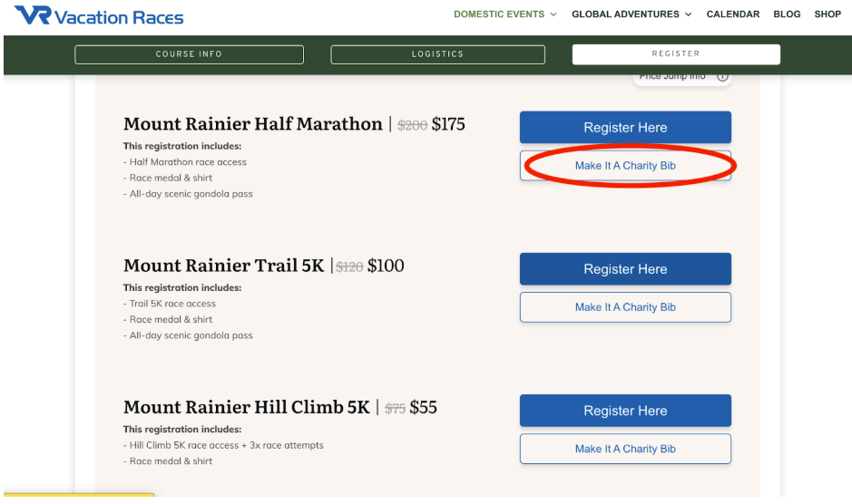Open the Global Adventures menu
This screenshot has width=852, height=504.
pos(625,15)
